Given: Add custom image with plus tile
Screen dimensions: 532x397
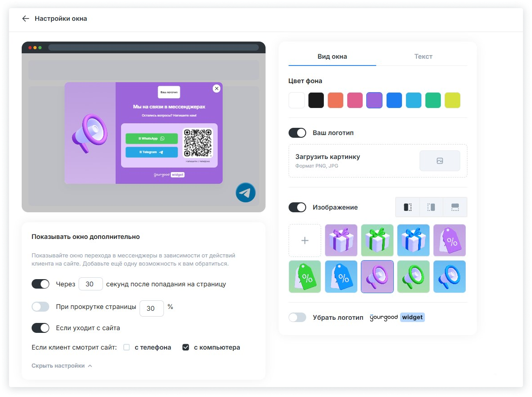Looking at the screenshot, I should 305,241.
